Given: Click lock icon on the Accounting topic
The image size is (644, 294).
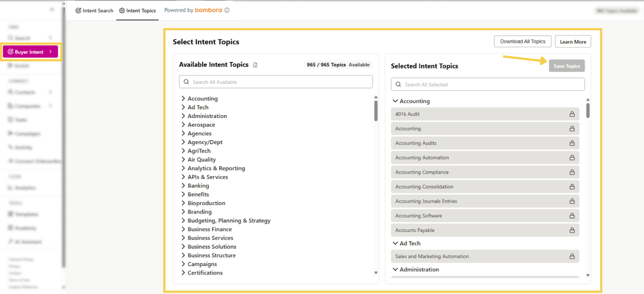Looking at the screenshot, I should coord(572,129).
